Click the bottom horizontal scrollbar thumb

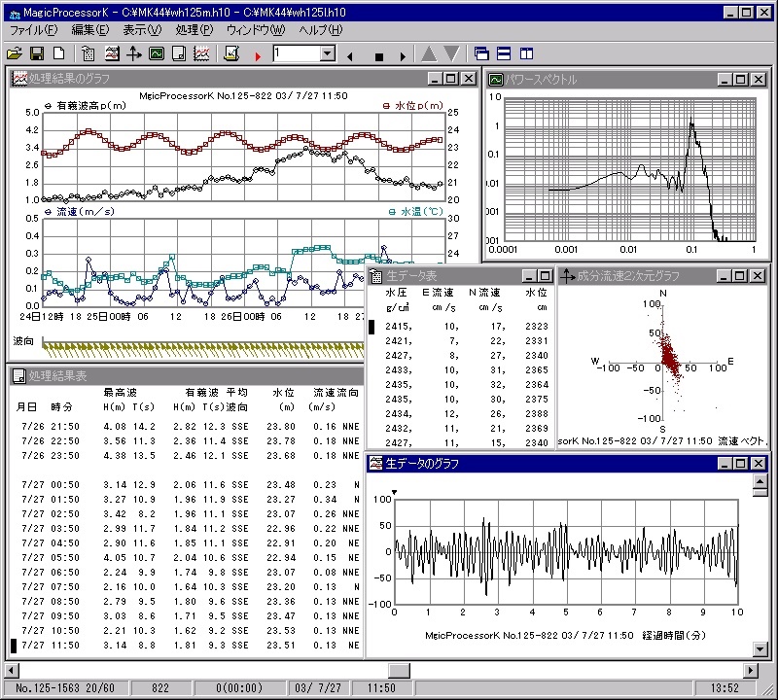[x=399, y=671]
